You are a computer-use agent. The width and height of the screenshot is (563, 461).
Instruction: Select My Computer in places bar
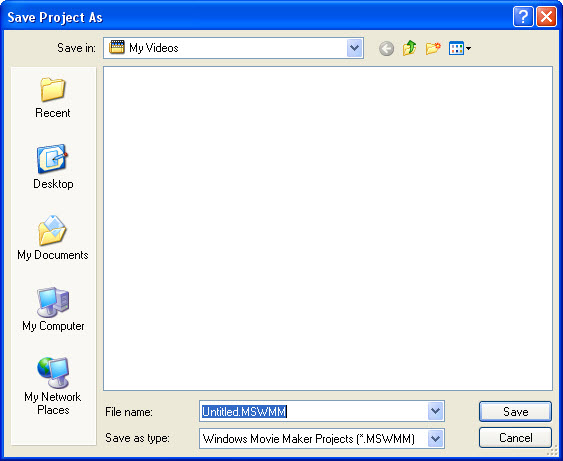point(53,309)
